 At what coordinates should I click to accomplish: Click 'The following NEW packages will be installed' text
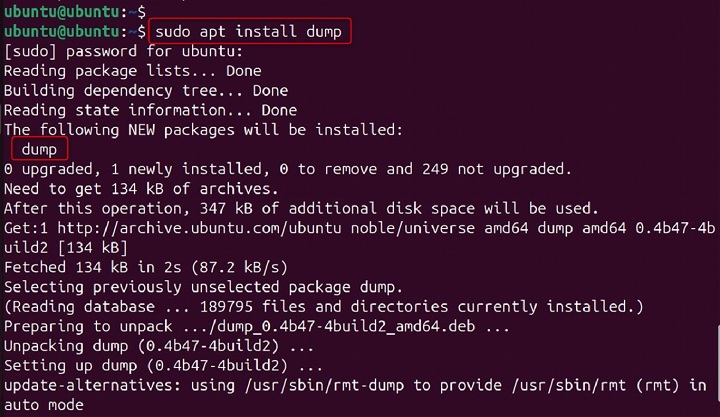(x=203, y=130)
